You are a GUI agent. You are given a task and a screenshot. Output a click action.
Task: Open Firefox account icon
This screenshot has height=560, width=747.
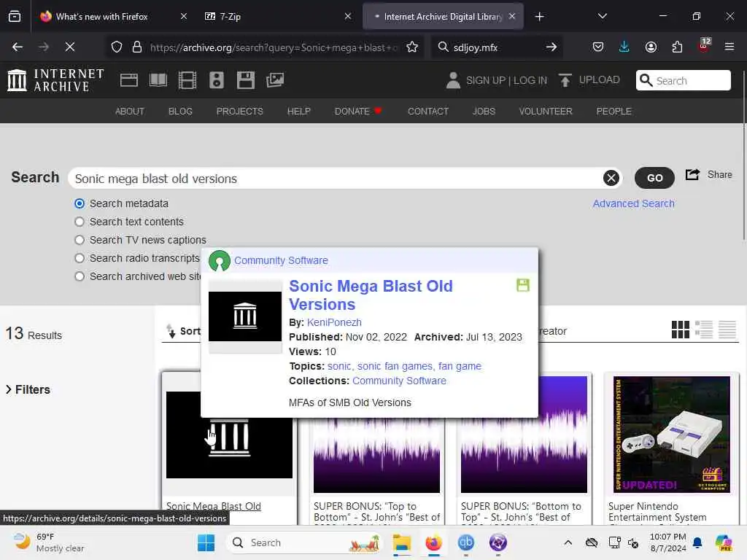click(651, 47)
